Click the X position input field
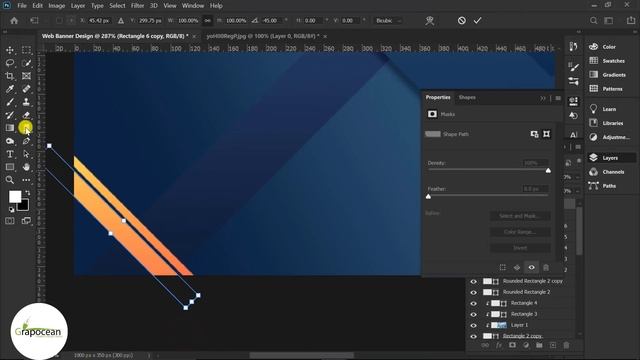 coord(99,20)
